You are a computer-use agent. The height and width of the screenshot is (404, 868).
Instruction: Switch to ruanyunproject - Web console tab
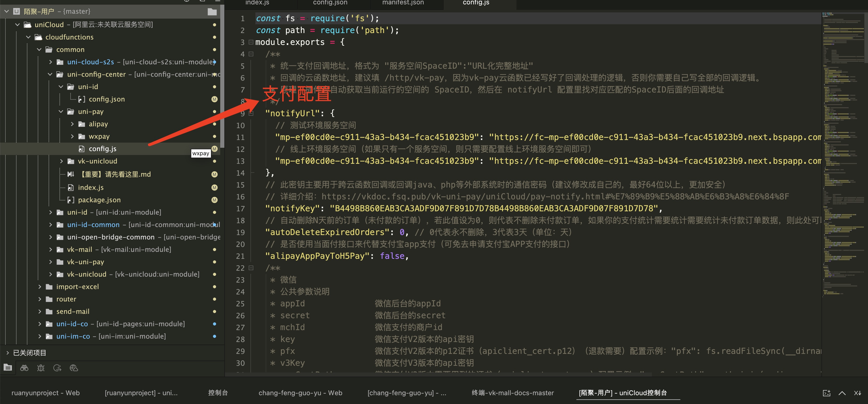(45, 393)
